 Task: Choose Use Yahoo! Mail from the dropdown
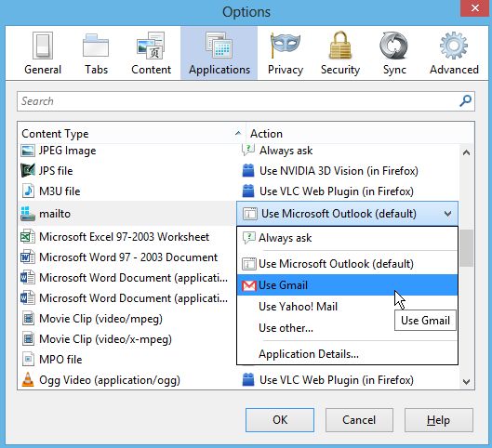pyautogui.click(x=347, y=307)
